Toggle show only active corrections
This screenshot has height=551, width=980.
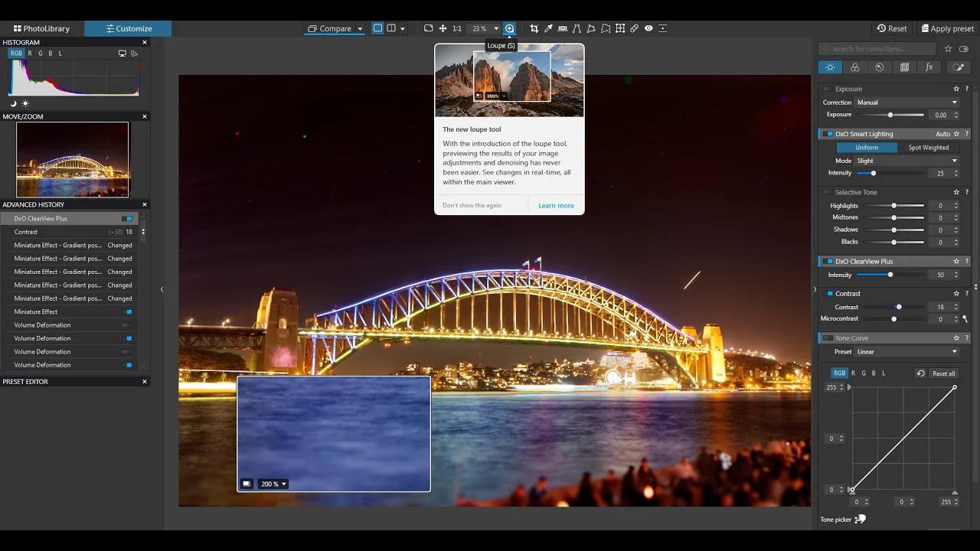963,48
